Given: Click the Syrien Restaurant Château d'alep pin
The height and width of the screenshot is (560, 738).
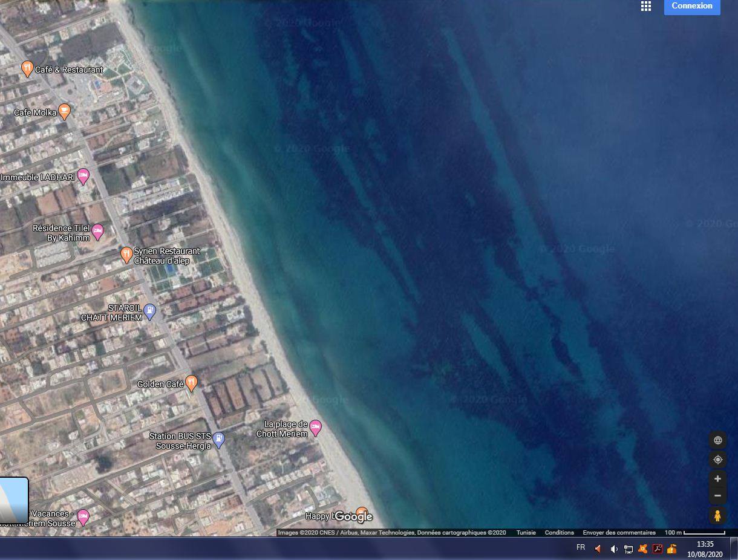Looking at the screenshot, I should [126, 255].
